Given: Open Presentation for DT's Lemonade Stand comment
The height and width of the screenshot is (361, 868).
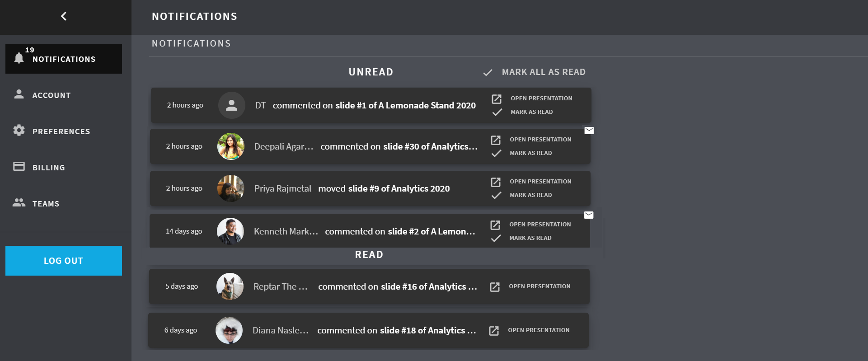Looking at the screenshot, I should point(541,98).
